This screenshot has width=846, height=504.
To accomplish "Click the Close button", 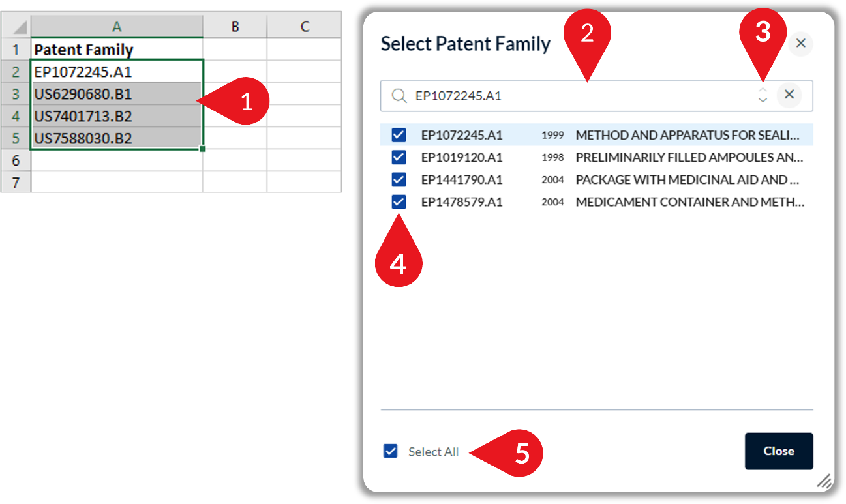I will click(779, 451).
